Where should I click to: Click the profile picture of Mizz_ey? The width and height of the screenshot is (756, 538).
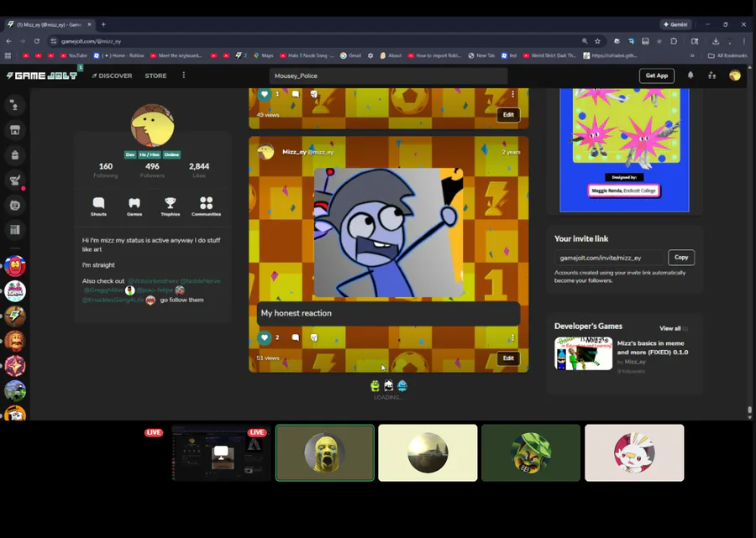pyautogui.click(x=152, y=125)
